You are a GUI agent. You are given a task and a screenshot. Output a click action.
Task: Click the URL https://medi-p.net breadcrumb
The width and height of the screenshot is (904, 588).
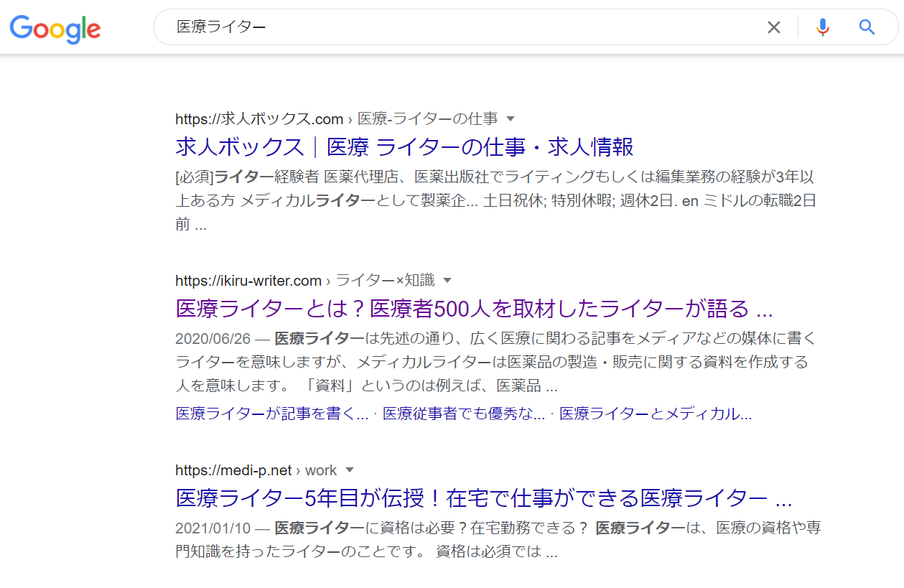click(x=234, y=470)
